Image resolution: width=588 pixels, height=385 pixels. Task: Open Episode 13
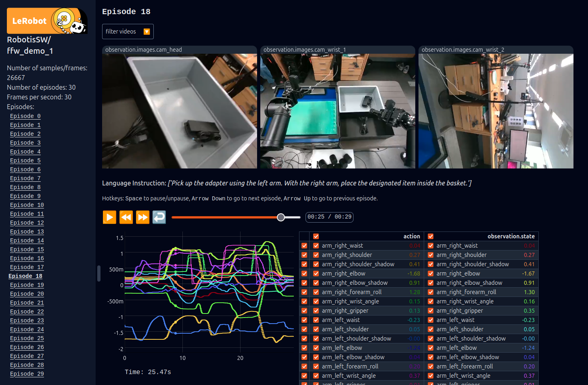click(x=27, y=231)
